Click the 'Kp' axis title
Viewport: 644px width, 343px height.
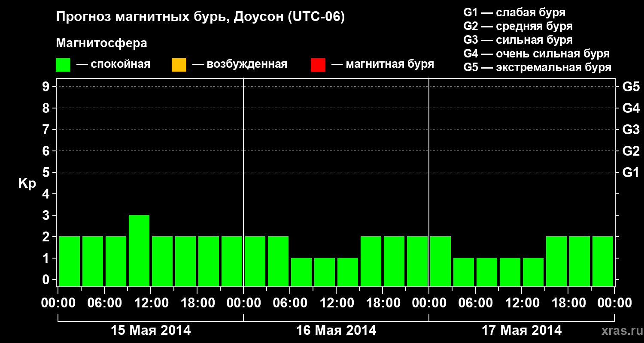point(27,184)
